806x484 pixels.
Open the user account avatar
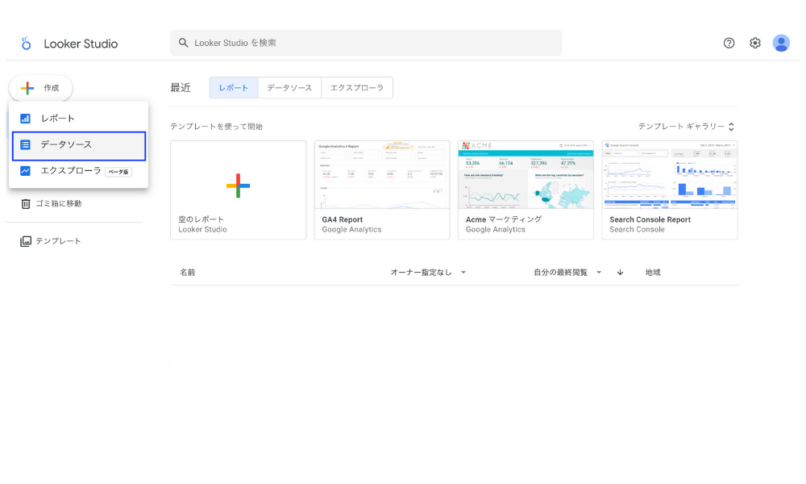(x=781, y=43)
